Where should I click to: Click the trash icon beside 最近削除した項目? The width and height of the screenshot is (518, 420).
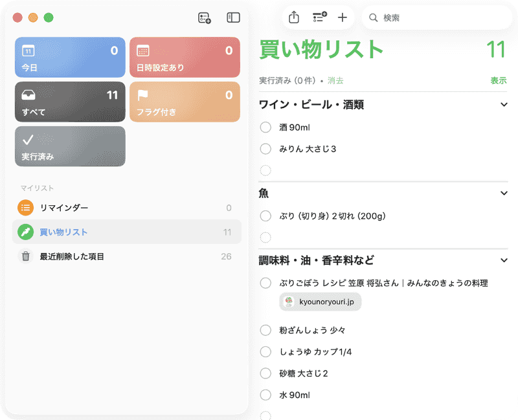pyautogui.click(x=26, y=256)
